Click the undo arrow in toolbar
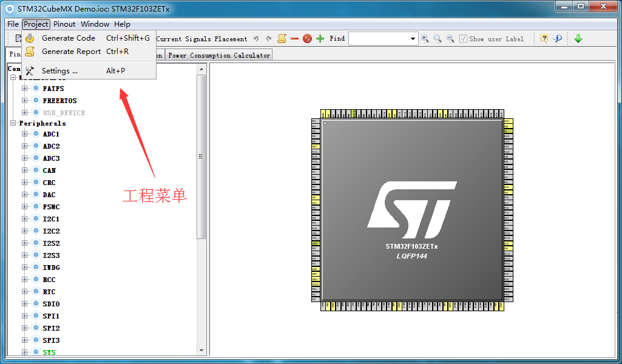 [x=256, y=39]
